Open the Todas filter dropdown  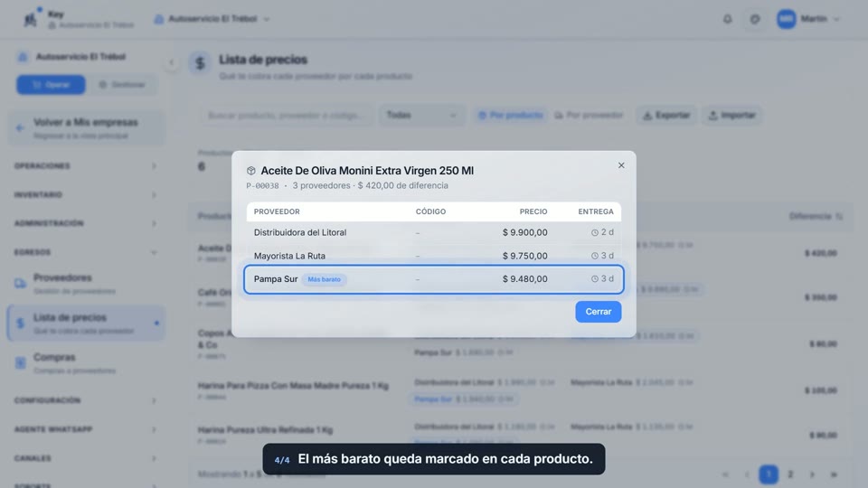click(421, 115)
